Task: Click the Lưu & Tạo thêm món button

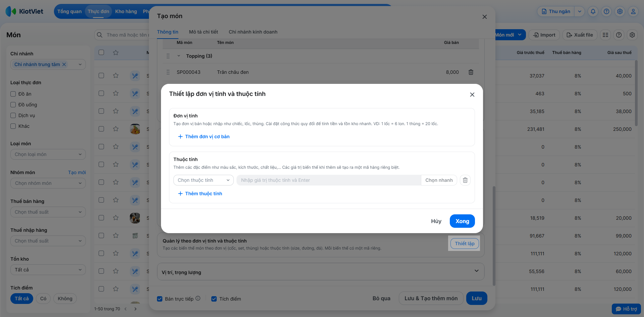Action: point(431,298)
